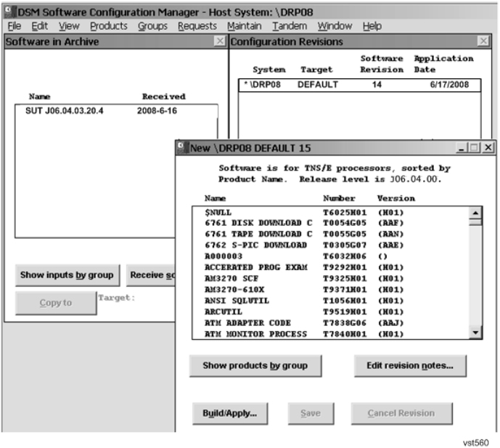Close the Configuration Revisions panel
This screenshot has height=448, width=500.
[483, 42]
